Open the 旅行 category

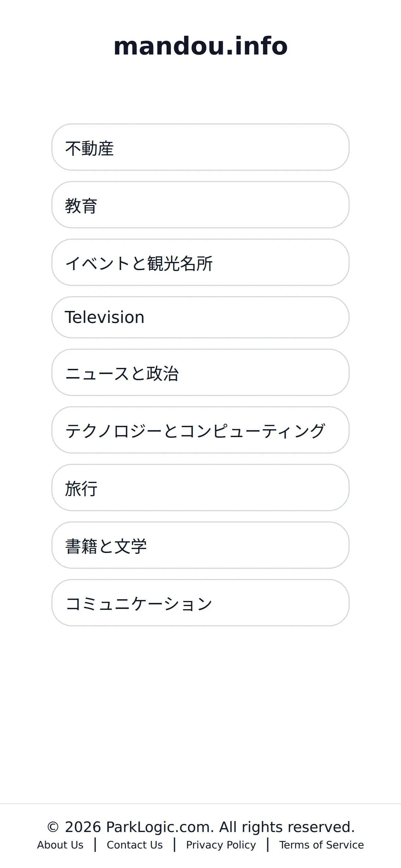coord(200,487)
